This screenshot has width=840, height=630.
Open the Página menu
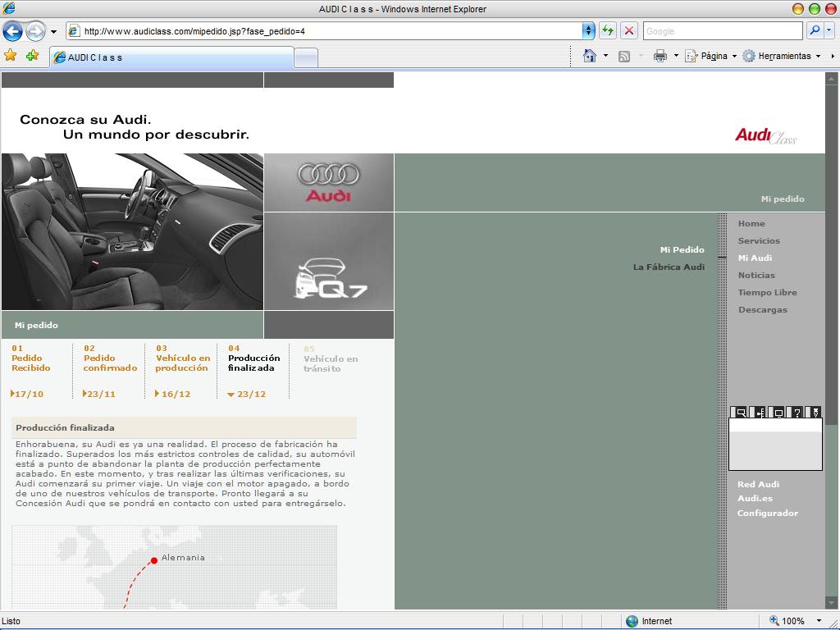[x=711, y=56]
